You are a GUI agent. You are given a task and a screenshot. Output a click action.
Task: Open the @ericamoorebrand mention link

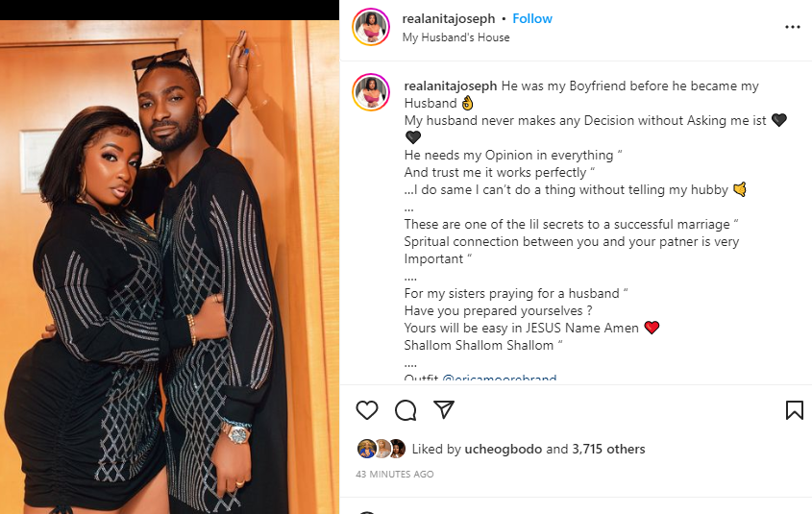coord(500,378)
